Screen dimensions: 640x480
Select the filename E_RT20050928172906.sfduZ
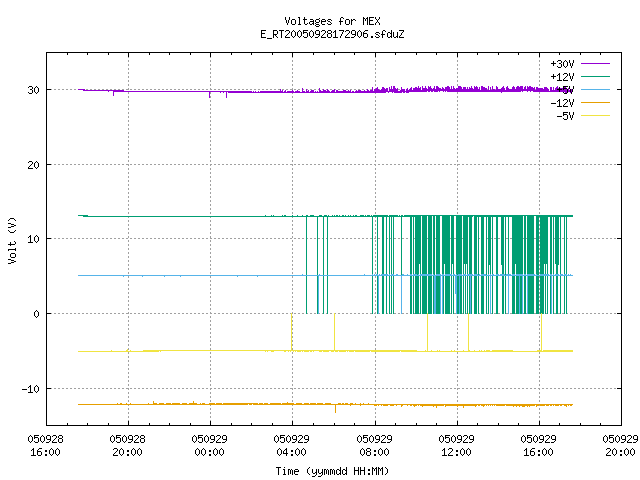coord(332,34)
